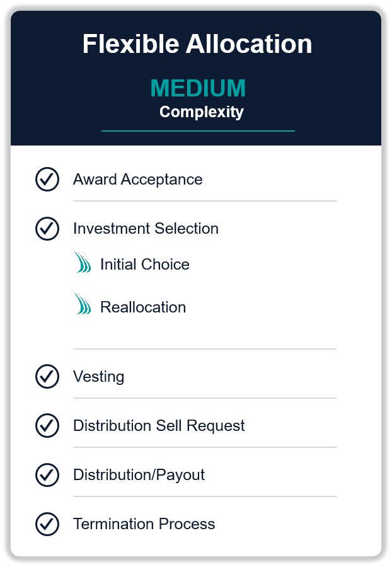Select the Investment Selection label
The image size is (392, 567).
click(146, 229)
